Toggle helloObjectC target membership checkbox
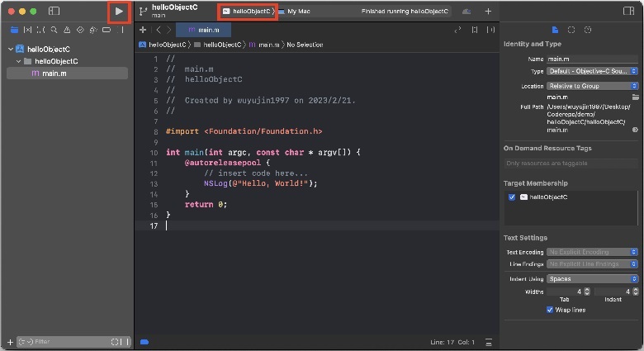The width and height of the screenshot is (644, 351). [512, 197]
